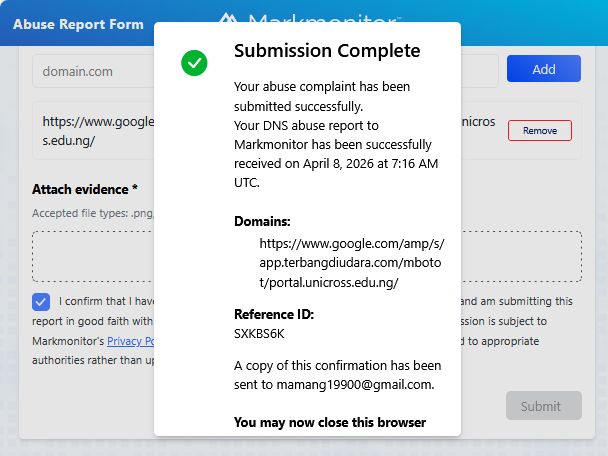Image resolution: width=608 pixels, height=456 pixels.
Task: Click the Domains: label in dialog
Action: point(262,221)
